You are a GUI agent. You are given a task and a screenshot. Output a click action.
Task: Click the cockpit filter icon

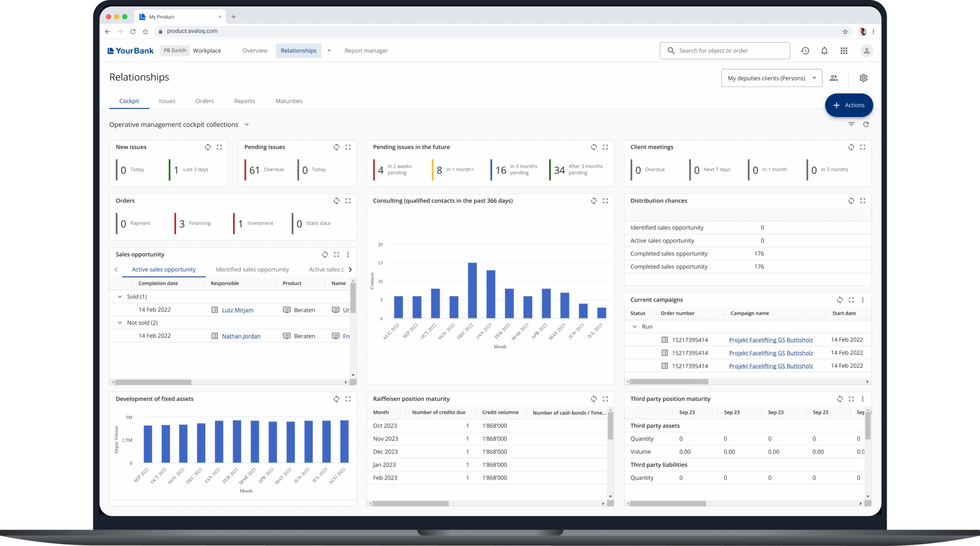click(851, 124)
